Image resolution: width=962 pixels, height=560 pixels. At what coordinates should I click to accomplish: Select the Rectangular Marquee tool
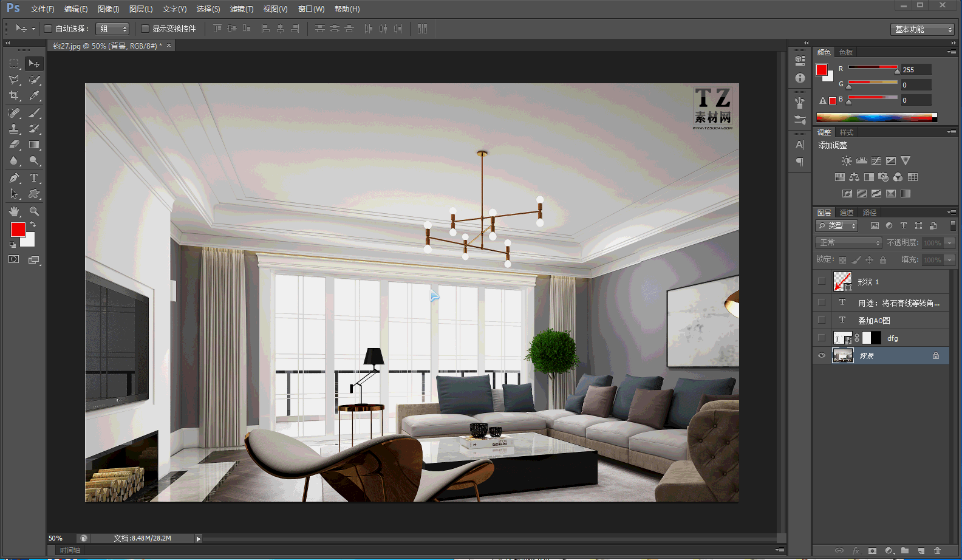[x=14, y=64]
